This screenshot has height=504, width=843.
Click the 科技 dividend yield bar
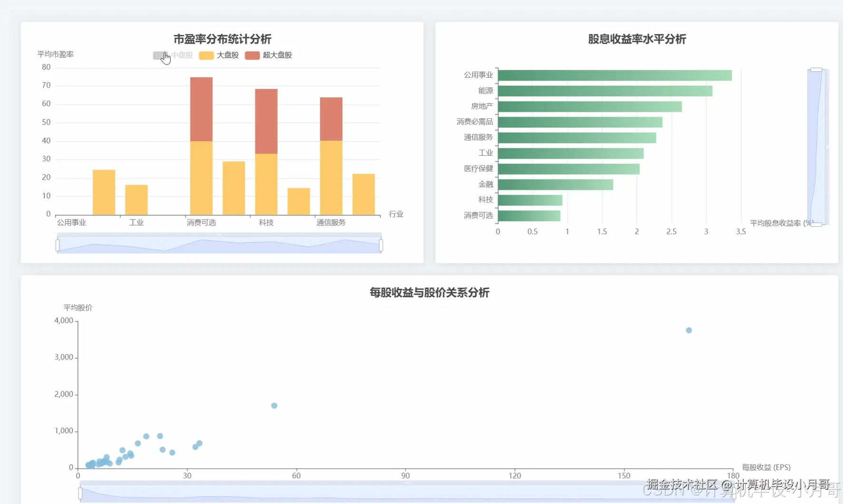[530, 200]
